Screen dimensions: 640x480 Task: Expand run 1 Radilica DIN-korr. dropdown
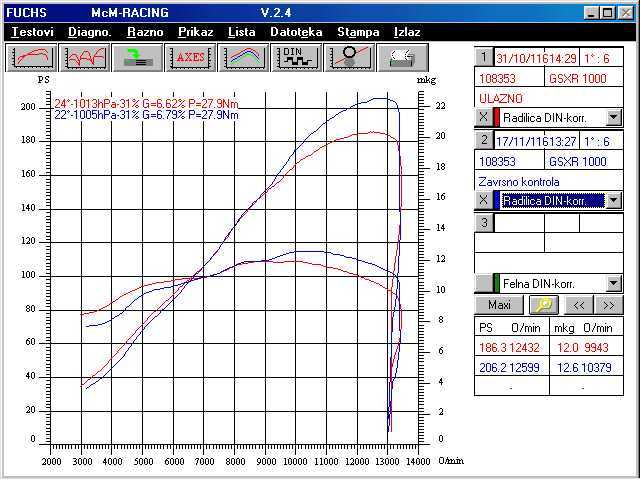coord(614,118)
